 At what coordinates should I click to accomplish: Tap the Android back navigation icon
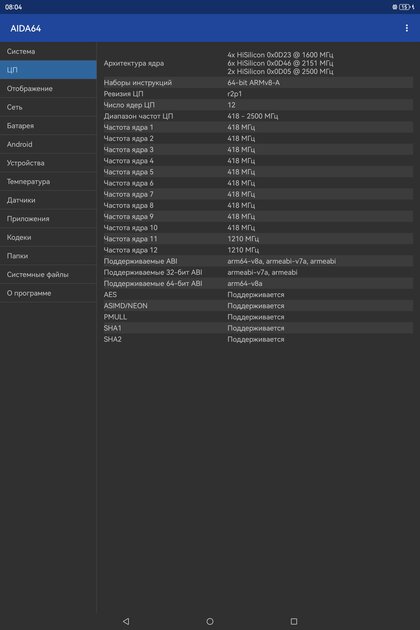tap(126, 621)
